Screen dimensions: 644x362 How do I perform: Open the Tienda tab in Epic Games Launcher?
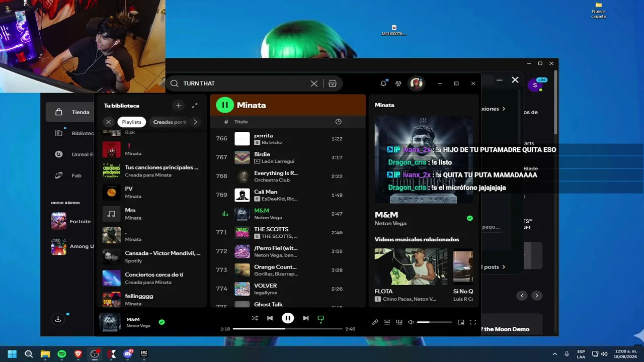click(70, 112)
